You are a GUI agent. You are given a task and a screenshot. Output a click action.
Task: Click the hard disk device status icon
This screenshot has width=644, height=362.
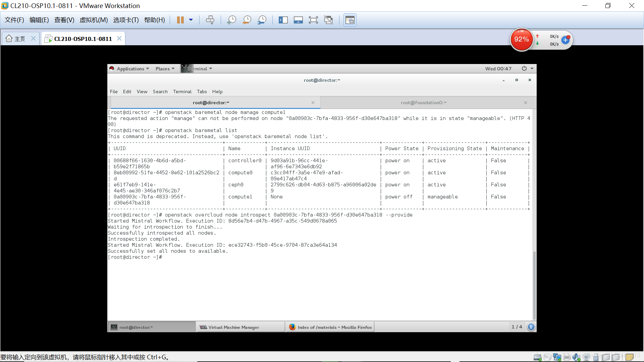click(x=538, y=357)
